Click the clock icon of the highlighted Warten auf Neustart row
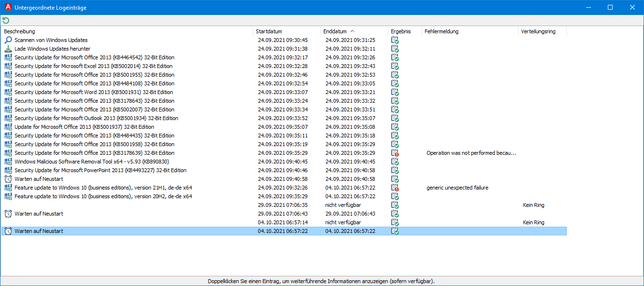644x286 pixels. click(8, 231)
